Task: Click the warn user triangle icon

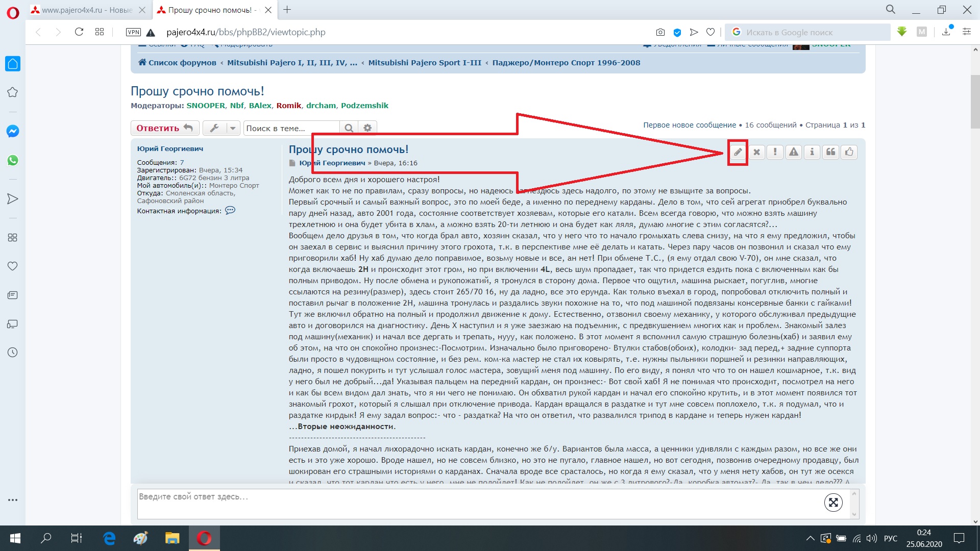Action: pyautogui.click(x=793, y=152)
